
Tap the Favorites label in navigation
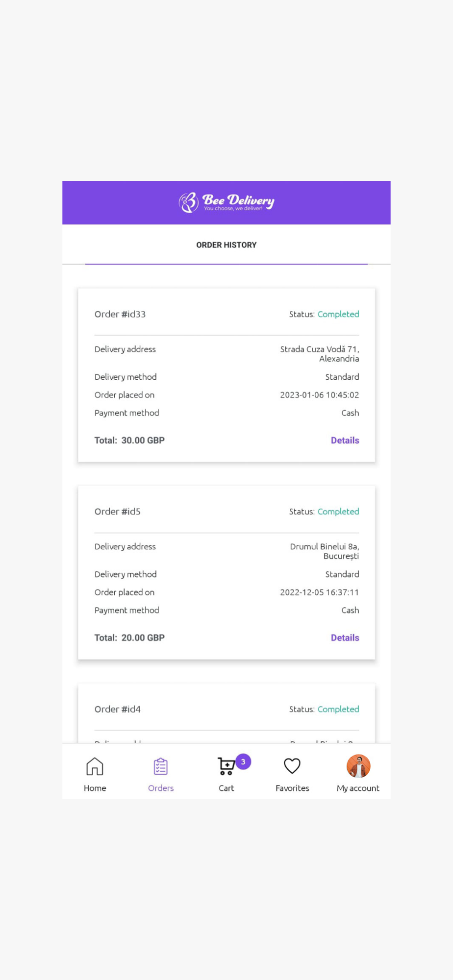(292, 788)
